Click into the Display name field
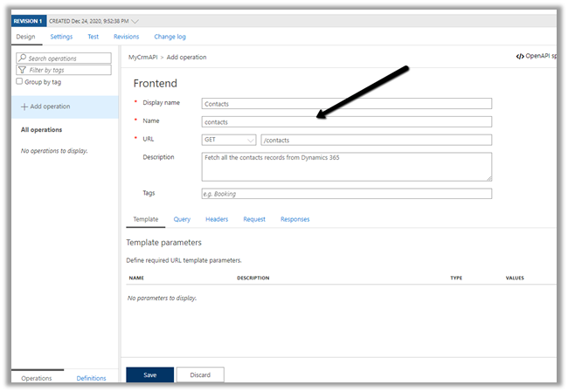 pyautogui.click(x=346, y=103)
